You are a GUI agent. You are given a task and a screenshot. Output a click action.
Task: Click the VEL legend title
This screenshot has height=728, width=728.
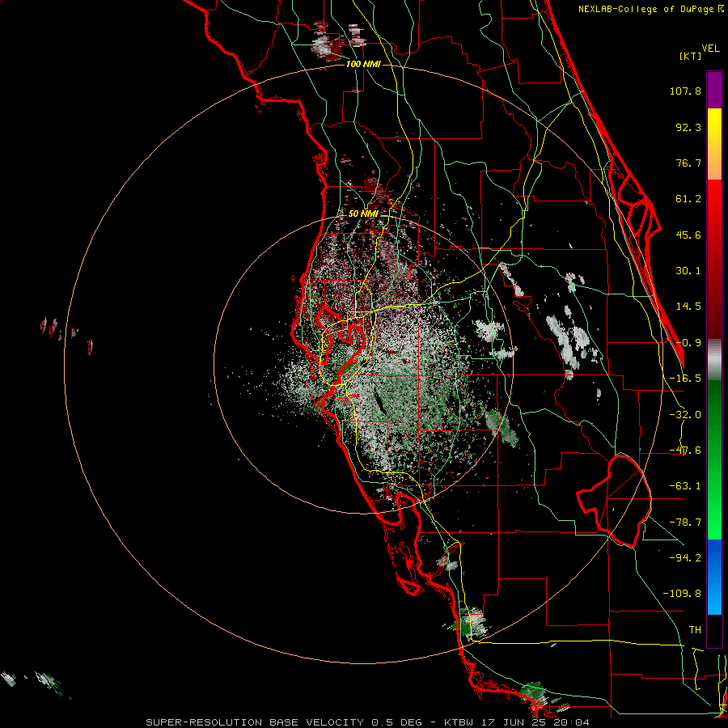(x=710, y=48)
